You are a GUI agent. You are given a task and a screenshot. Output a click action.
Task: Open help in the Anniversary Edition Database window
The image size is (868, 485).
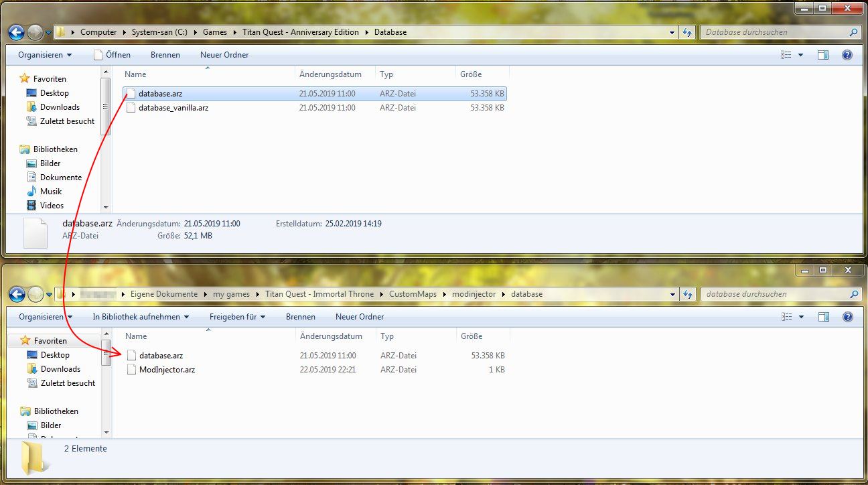click(x=847, y=55)
